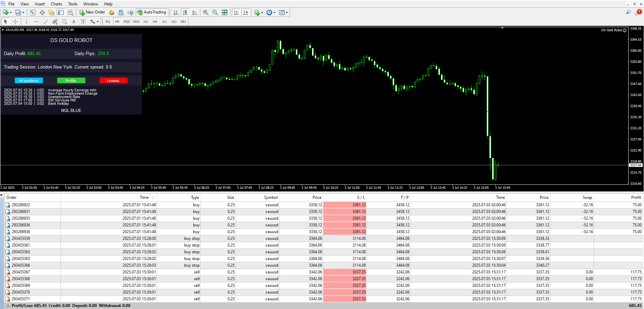The height and width of the screenshot is (309, 644).
Task: Select the Crosshair tool
Action: (15, 21)
